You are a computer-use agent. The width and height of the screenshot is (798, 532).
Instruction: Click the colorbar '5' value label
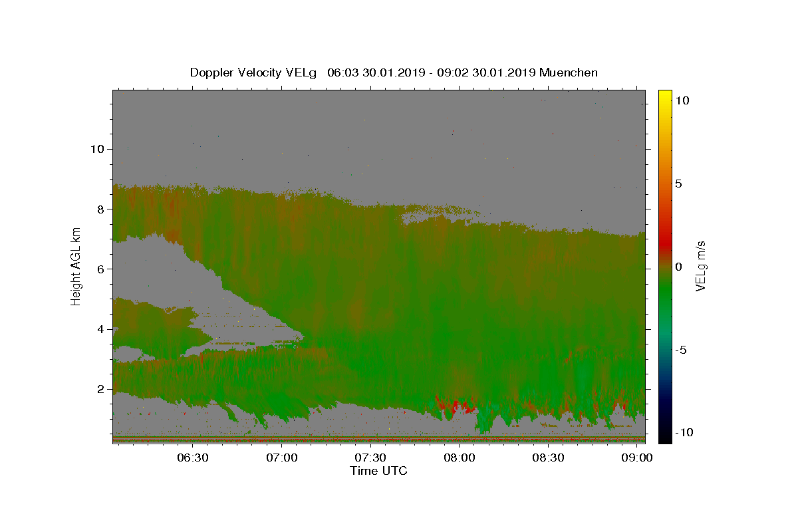click(678, 184)
